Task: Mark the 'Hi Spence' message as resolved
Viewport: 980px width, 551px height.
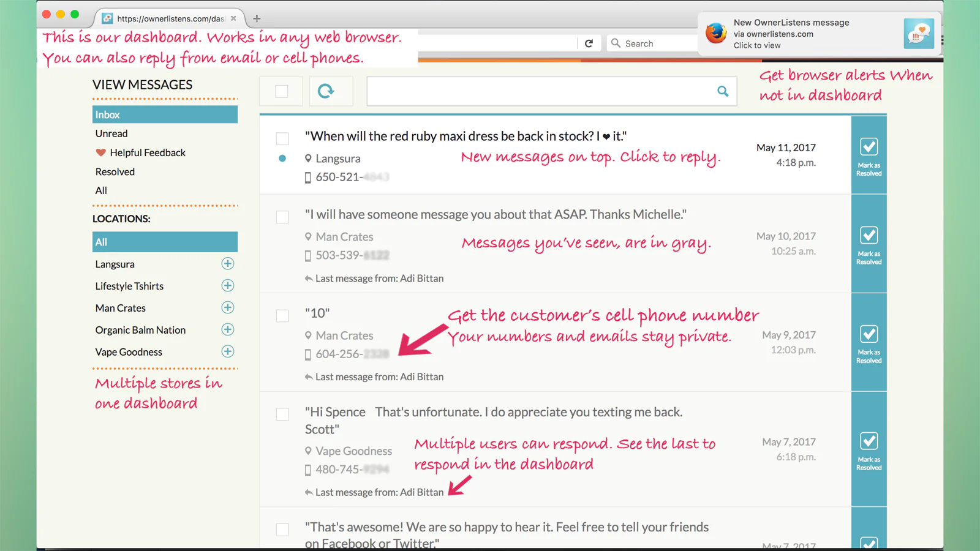Action: coord(869,449)
